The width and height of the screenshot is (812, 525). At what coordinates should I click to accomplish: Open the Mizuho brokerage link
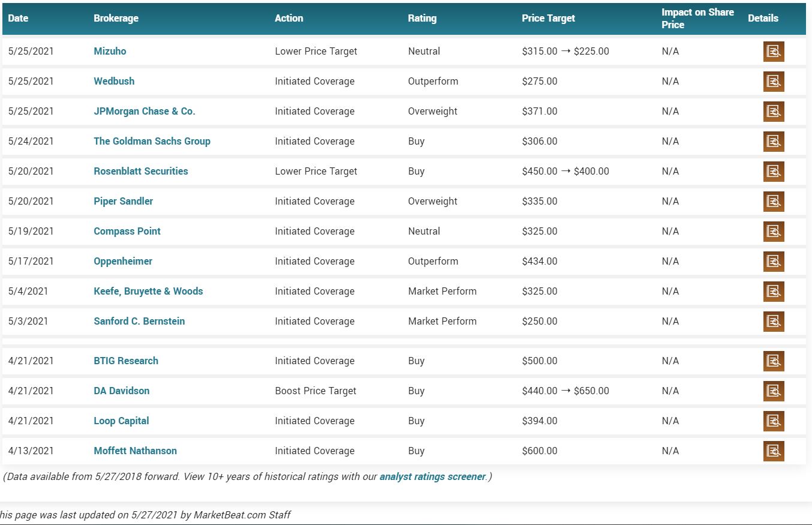tap(110, 51)
